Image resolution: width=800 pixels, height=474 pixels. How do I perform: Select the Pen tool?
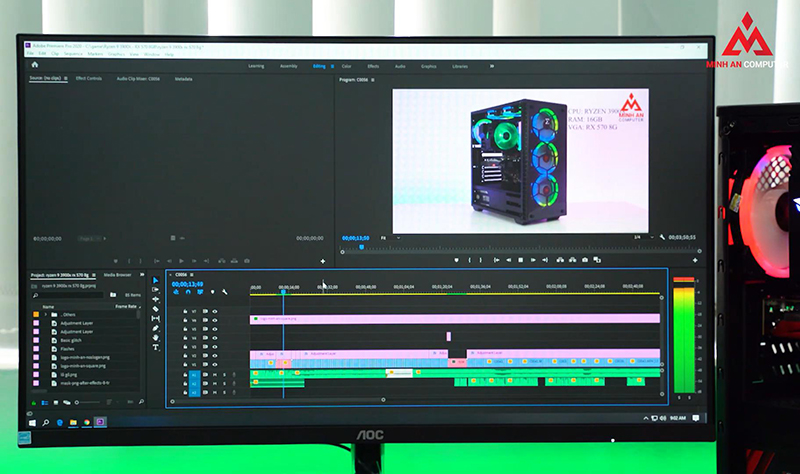[156, 328]
